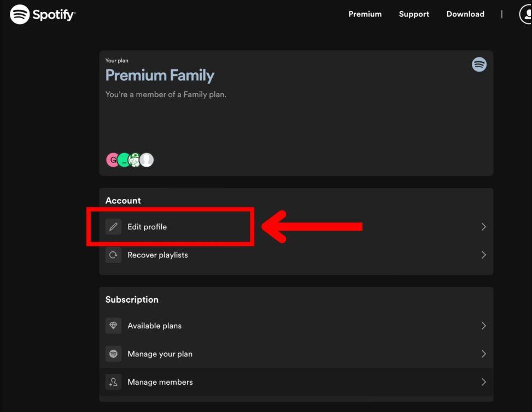Expand the Available plans row chevron

click(483, 326)
